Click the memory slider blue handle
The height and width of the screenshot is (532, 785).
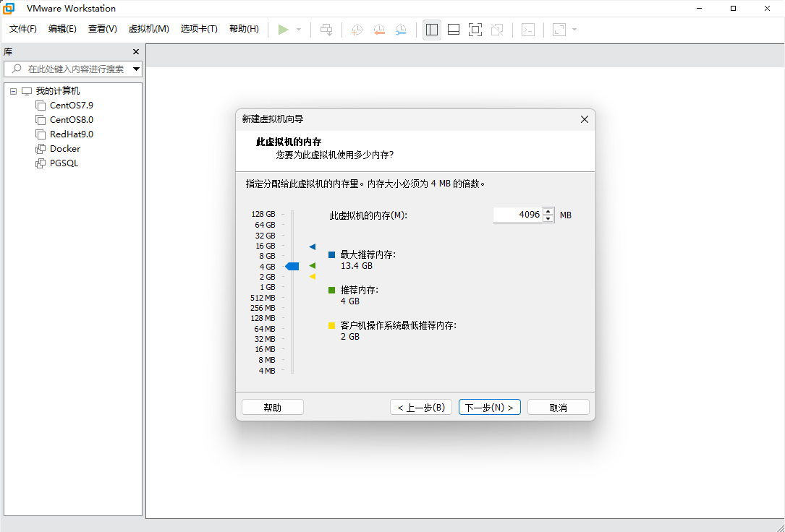[x=292, y=267]
